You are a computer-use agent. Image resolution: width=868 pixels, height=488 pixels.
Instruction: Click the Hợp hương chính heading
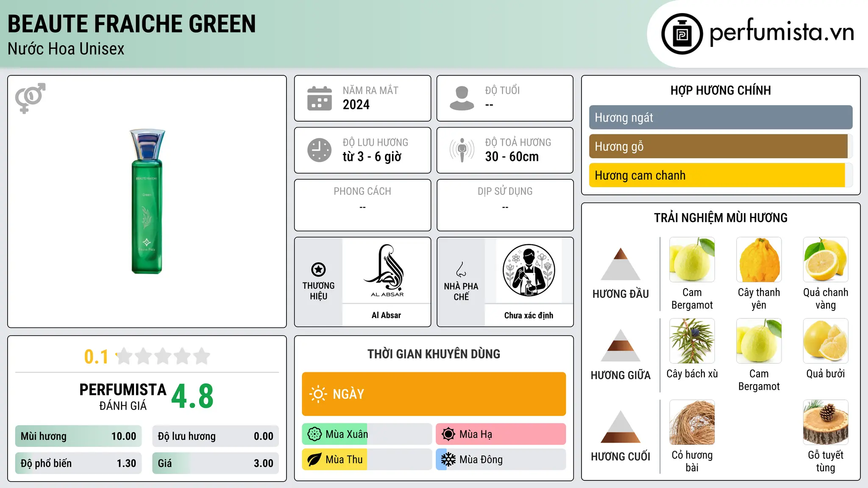click(x=721, y=90)
